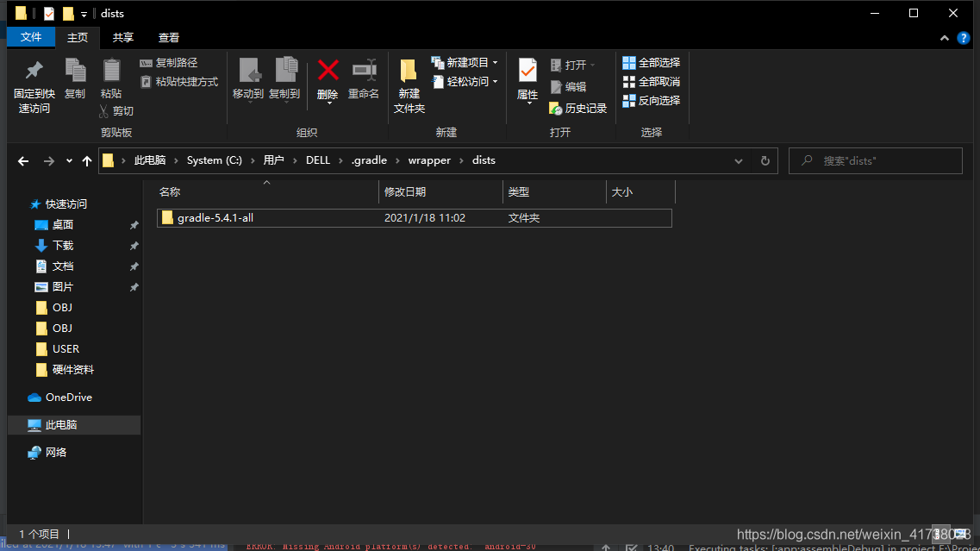This screenshot has width=980, height=551.
Task: Open Downloads (下载) in sidebar
Action: [x=54, y=246]
